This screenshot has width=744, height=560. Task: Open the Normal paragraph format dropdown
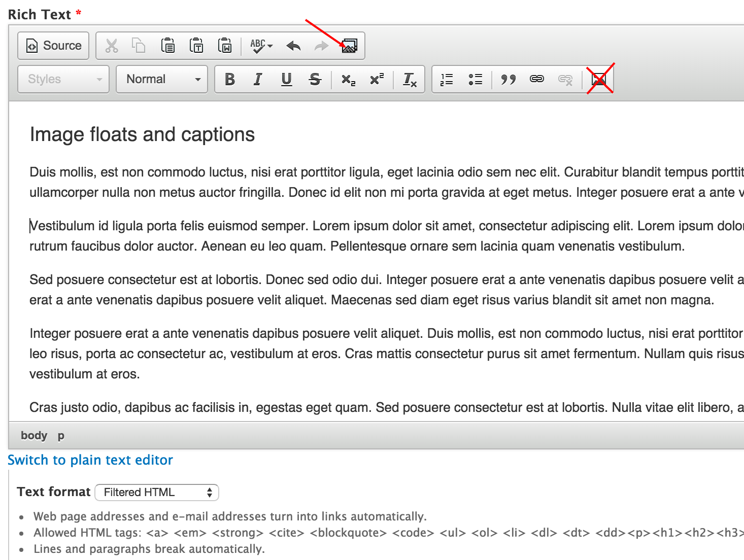click(x=162, y=79)
